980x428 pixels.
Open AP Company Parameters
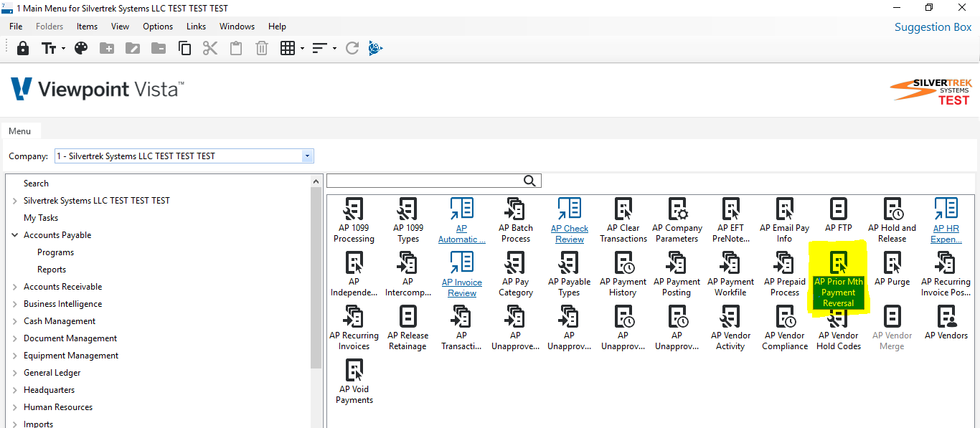677,221
